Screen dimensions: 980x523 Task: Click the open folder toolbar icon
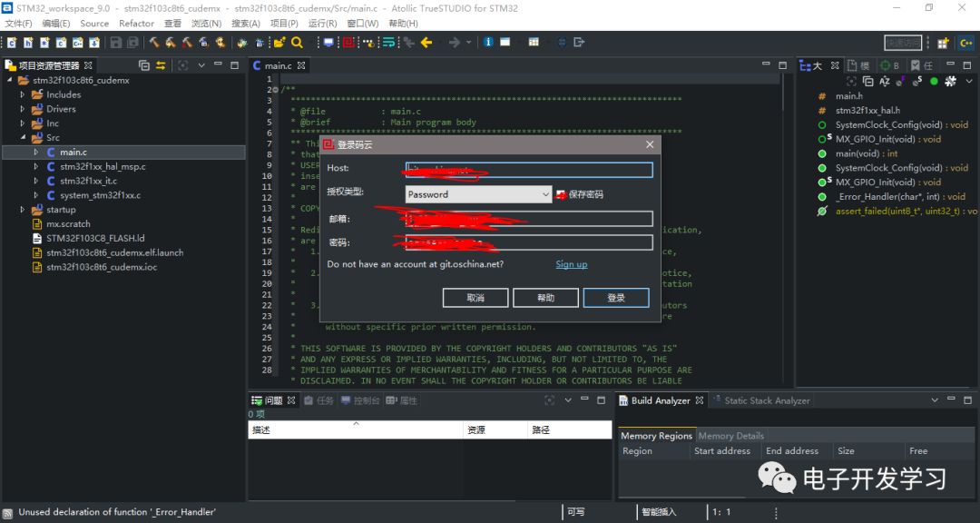pos(279,43)
